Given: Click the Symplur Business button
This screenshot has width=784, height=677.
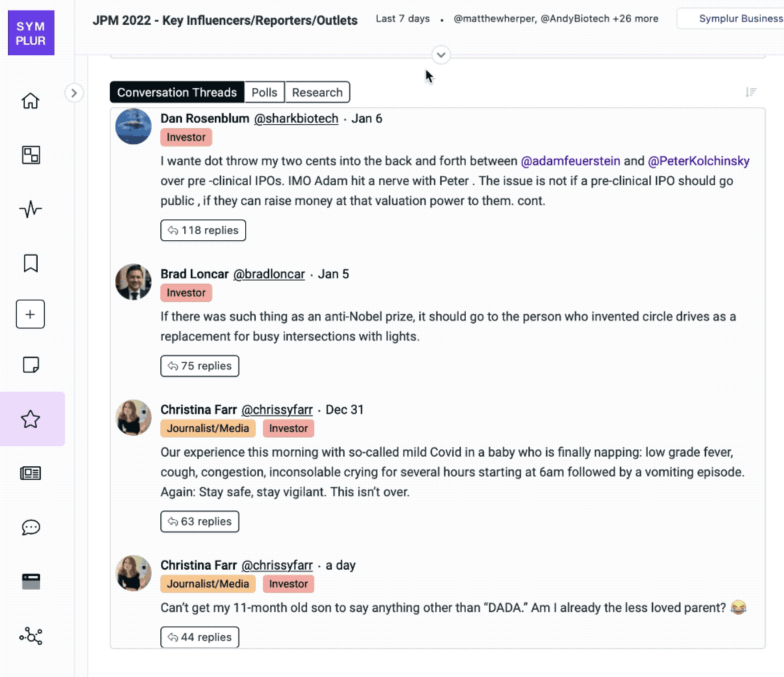Looking at the screenshot, I should (x=730, y=18).
